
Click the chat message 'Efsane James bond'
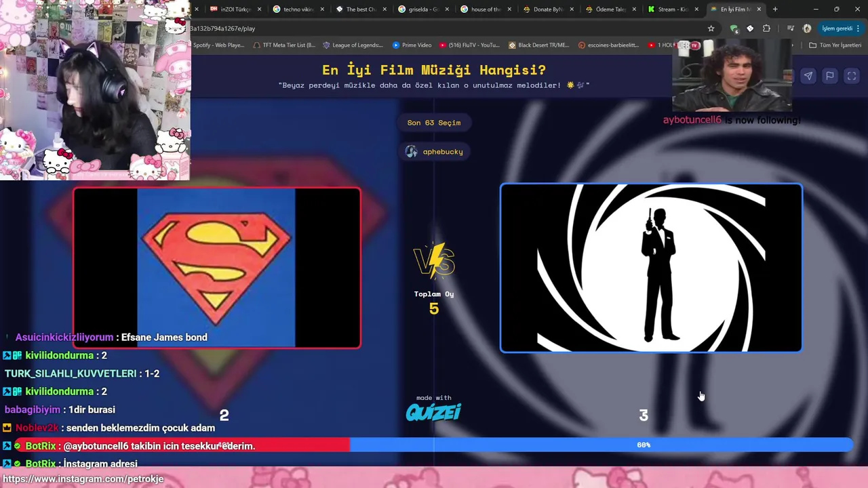[164, 337]
